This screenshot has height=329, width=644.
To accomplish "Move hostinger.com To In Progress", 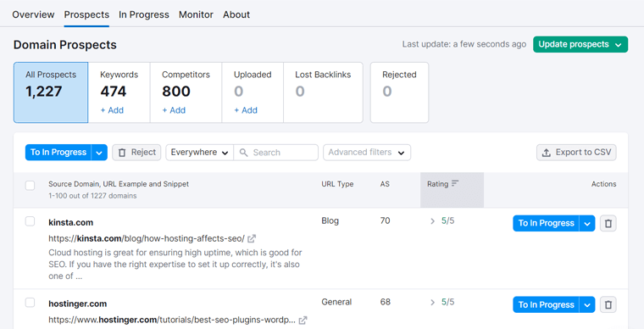I will click(546, 304).
